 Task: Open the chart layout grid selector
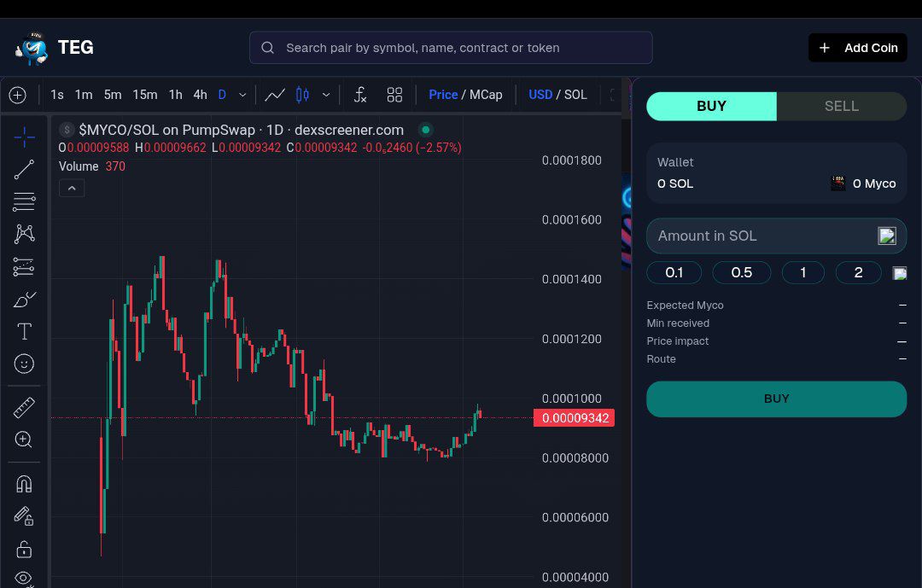click(394, 95)
